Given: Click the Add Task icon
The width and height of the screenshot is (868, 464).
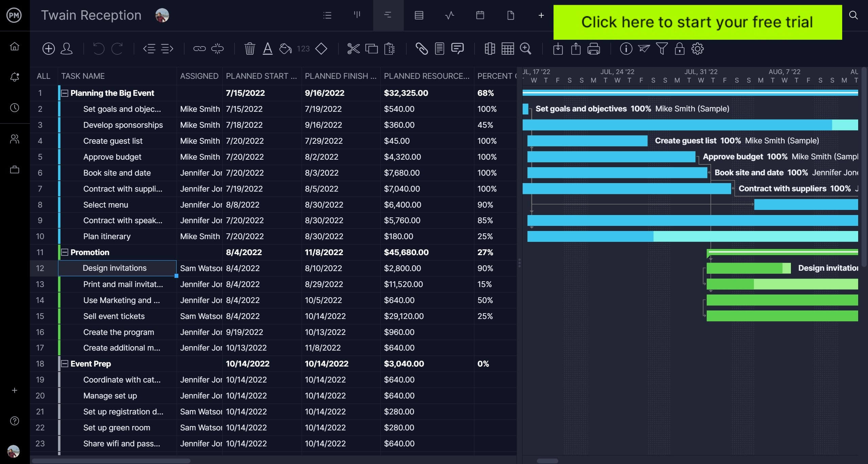Looking at the screenshot, I should point(49,49).
